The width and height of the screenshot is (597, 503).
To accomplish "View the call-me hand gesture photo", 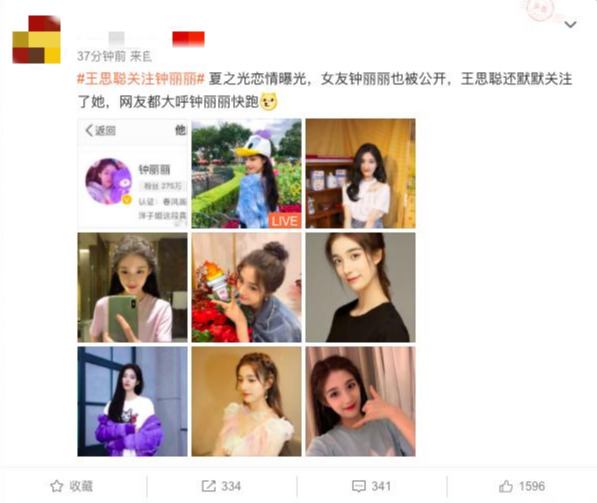I will click(x=361, y=401).
